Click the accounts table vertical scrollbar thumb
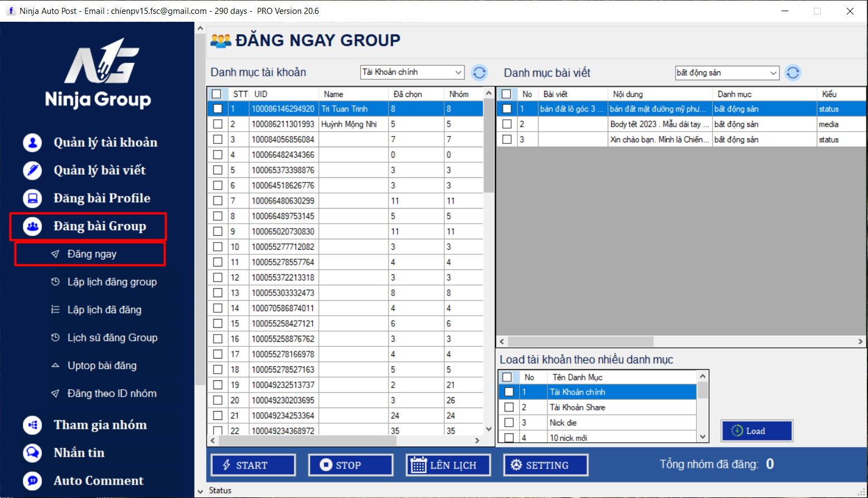The width and height of the screenshot is (868, 498). click(x=489, y=146)
